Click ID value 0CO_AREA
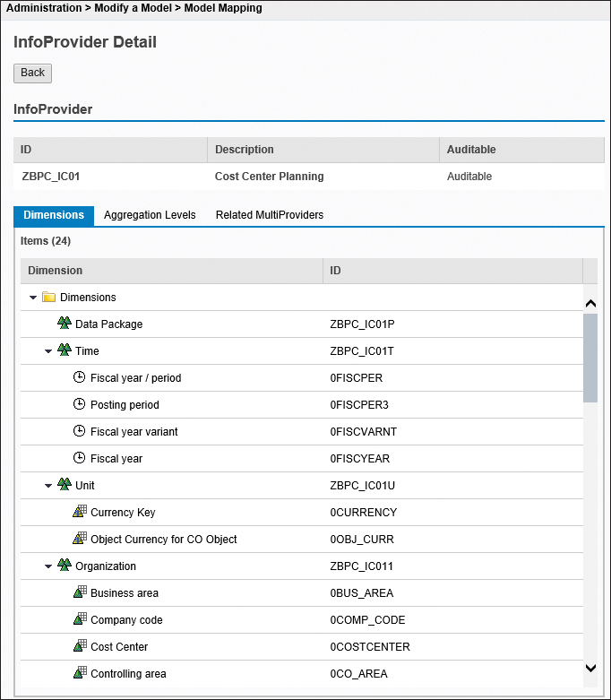Image resolution: width=611 pixels, height=700 pixels. coord(359,674)
